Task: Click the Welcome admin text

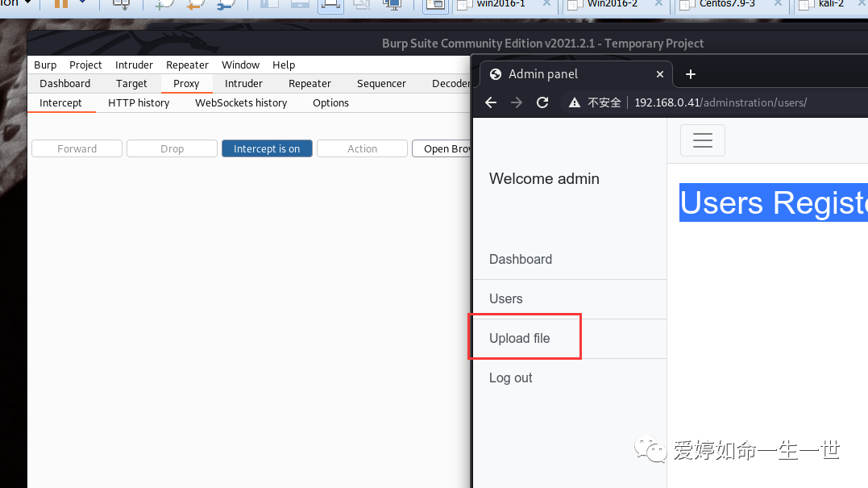Action: coord(544,178)
